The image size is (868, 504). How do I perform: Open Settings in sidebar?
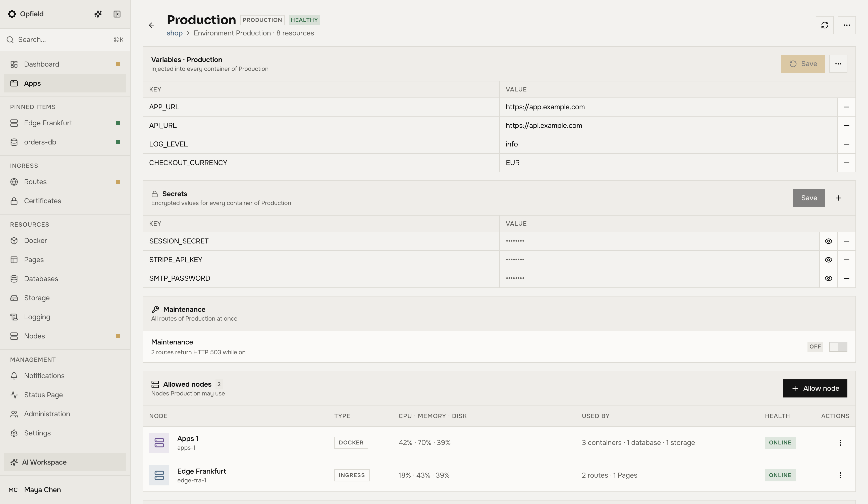65,433
